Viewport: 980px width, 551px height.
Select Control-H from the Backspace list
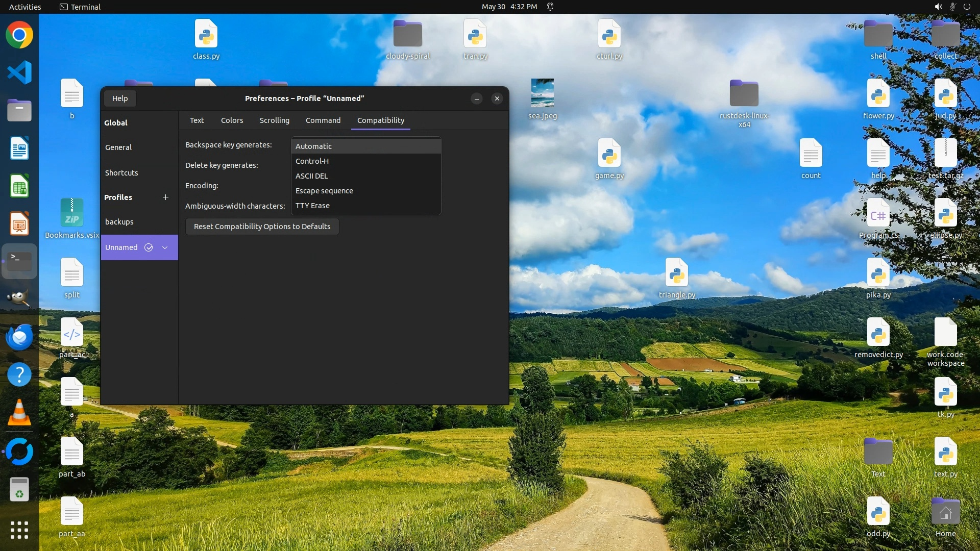click(312, 161)
